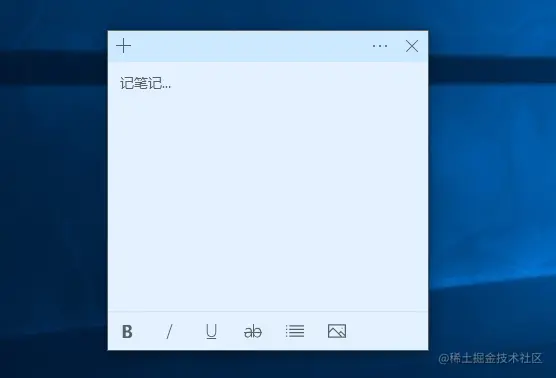Toggle italic formatting

(169, 332)
